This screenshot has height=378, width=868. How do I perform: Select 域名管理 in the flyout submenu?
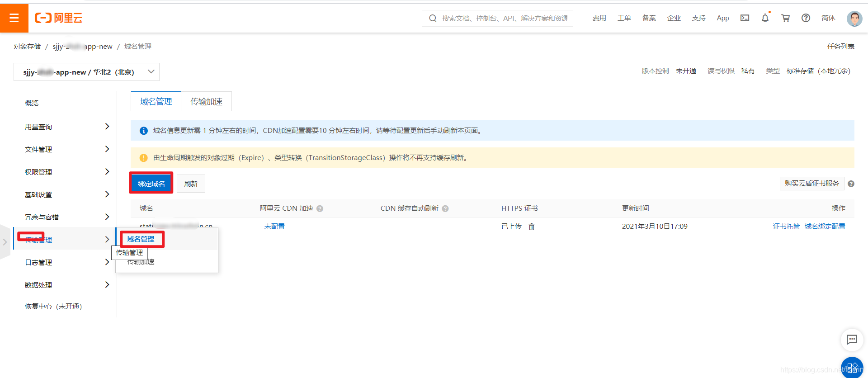coord(141,239)
